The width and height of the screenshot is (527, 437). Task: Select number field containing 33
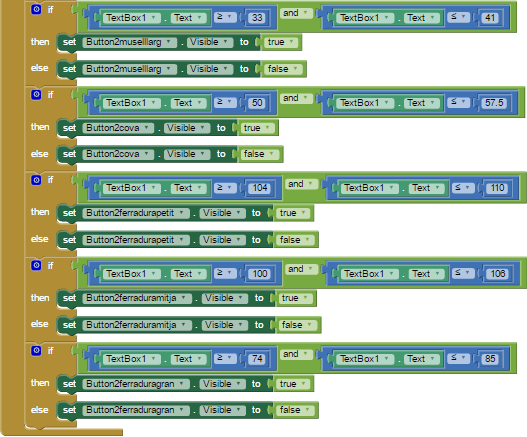(x=257, y=17)
